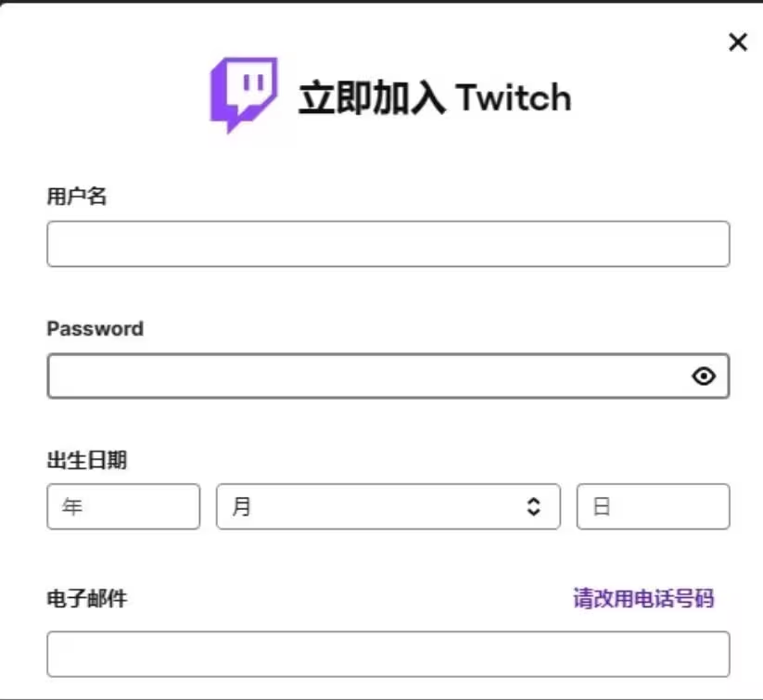Viewport: 763px width, 700px height.
Task: Focus the Password input field
Action: (388, 375)
